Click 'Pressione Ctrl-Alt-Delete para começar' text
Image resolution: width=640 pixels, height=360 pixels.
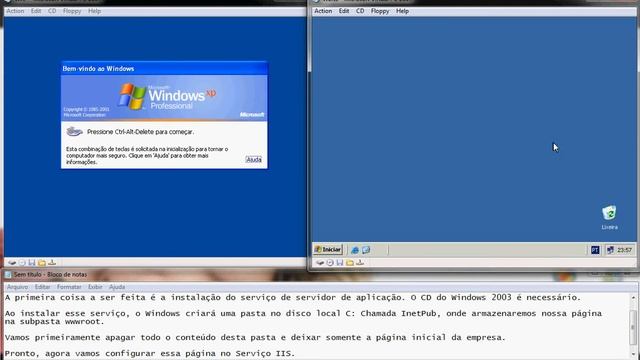pos(140,132)
